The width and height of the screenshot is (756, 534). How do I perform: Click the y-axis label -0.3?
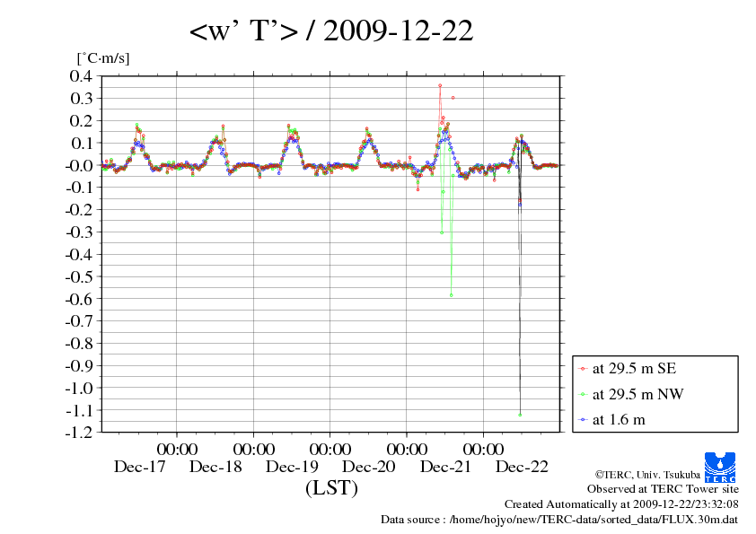click(79, 232)
